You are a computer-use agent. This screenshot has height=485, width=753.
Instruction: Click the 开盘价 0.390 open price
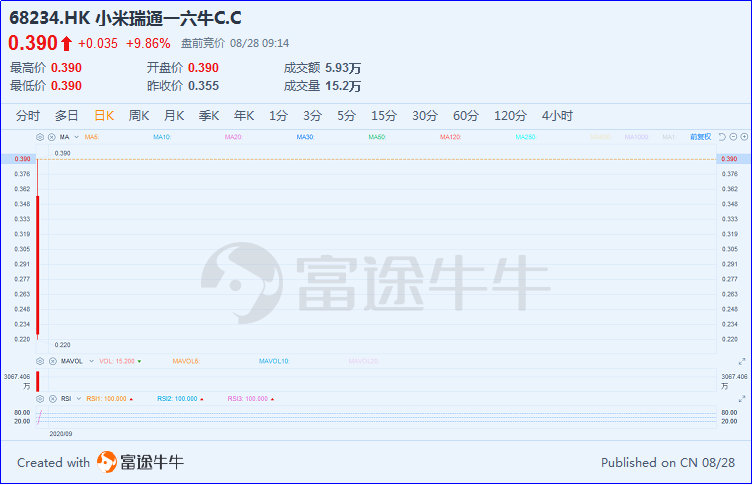click(x=182, y=68)
